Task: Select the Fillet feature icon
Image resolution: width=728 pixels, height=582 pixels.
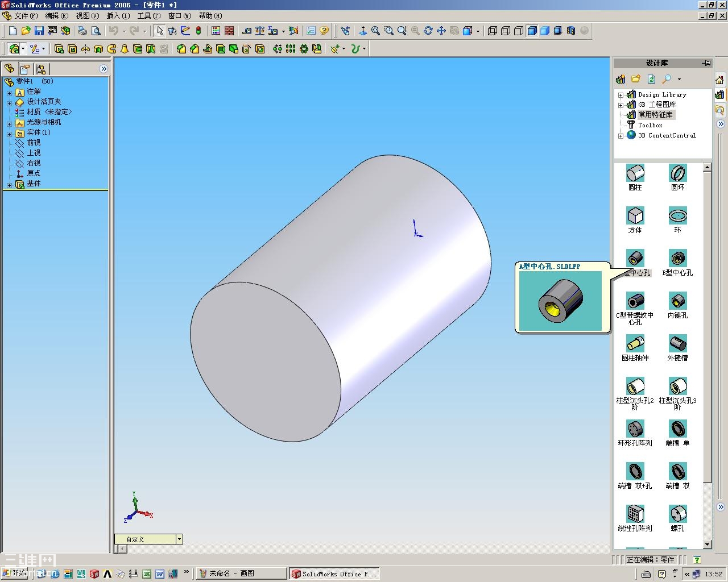Action: [x=181, y=49]
